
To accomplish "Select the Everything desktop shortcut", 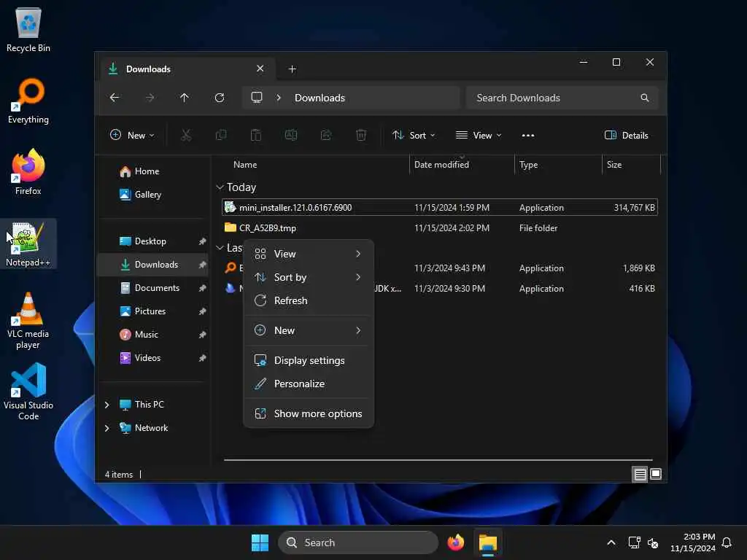I will pos(28,101).
